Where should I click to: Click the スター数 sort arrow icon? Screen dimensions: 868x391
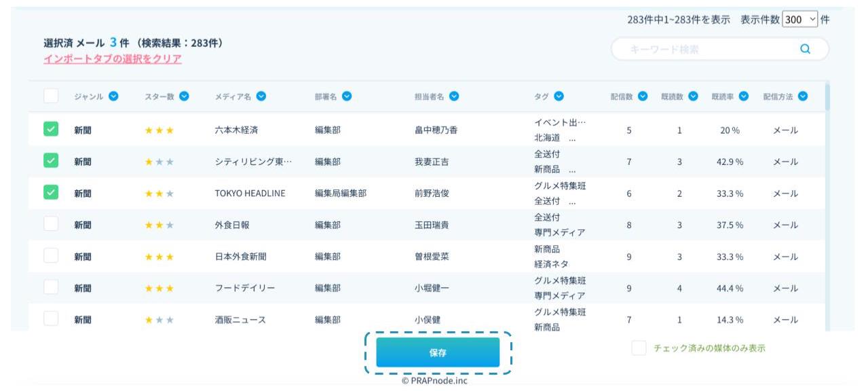tap(184, 96)
